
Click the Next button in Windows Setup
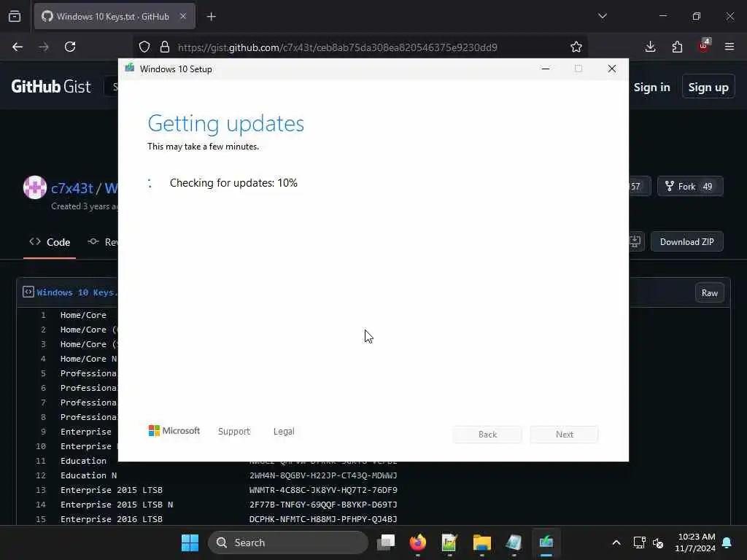(565, 435)
